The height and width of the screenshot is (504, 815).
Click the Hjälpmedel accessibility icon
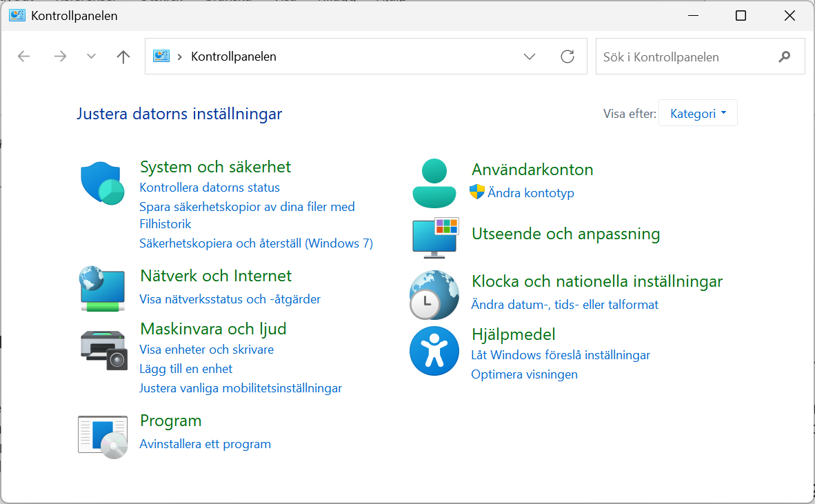coord(434,351)
